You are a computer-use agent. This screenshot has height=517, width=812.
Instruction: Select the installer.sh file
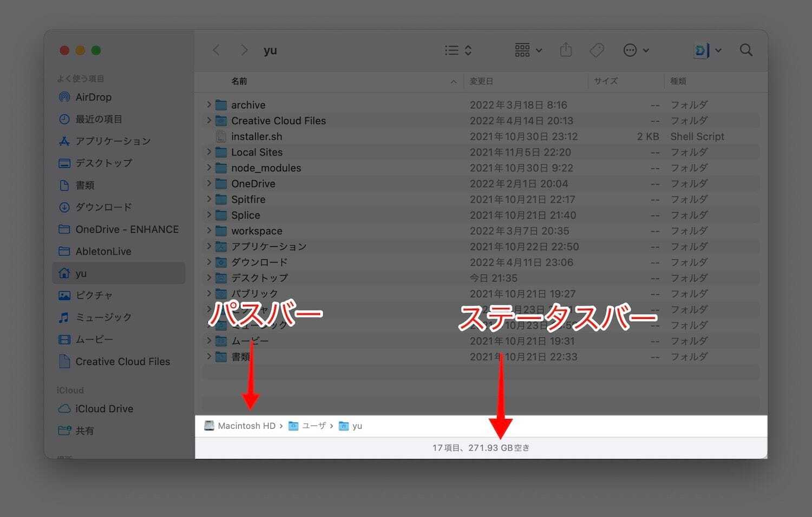[481, 136]
